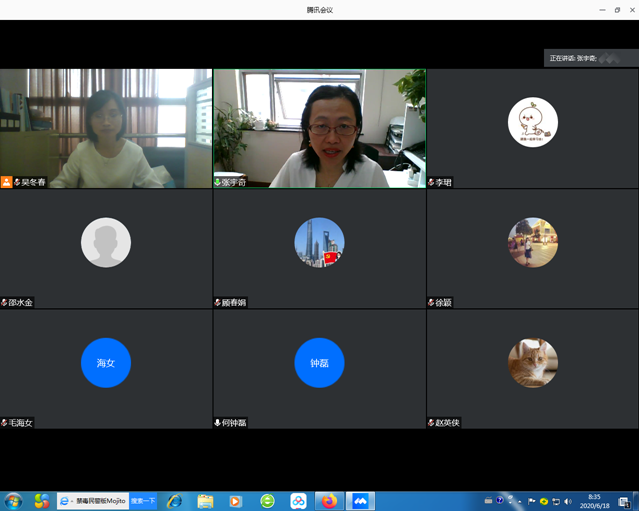Click the 搜索一下 search button
The image size is (639, 511).
point(143,500)
